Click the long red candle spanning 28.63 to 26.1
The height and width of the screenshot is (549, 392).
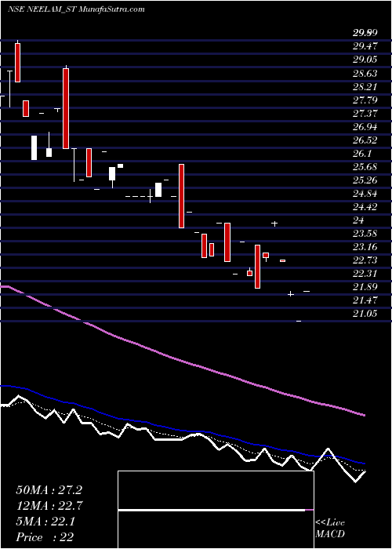[66, 108]
